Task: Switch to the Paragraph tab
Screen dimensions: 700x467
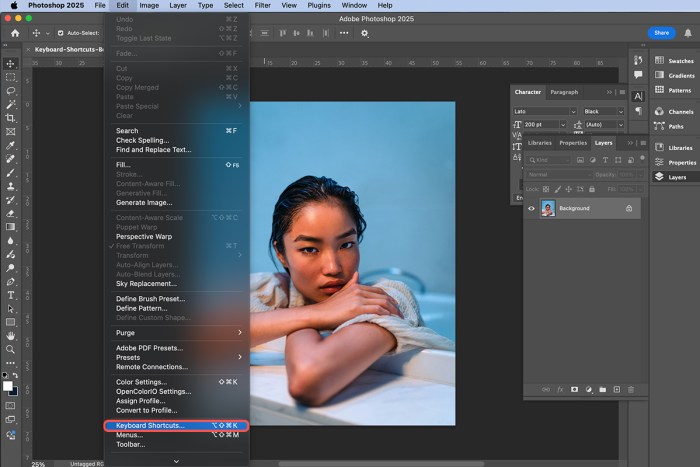Action: pos(564,92)
